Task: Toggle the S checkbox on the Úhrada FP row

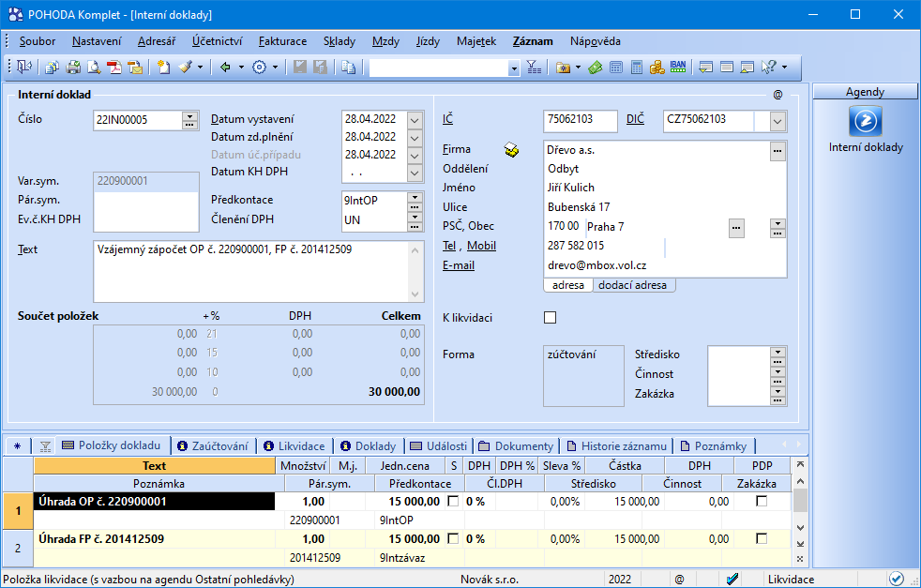Action: [x=453, y=538]
